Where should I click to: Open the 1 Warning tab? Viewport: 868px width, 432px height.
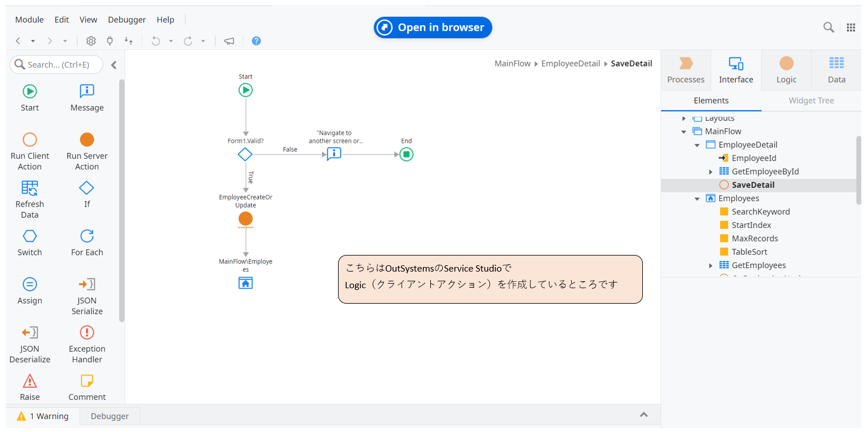[43, 416]
